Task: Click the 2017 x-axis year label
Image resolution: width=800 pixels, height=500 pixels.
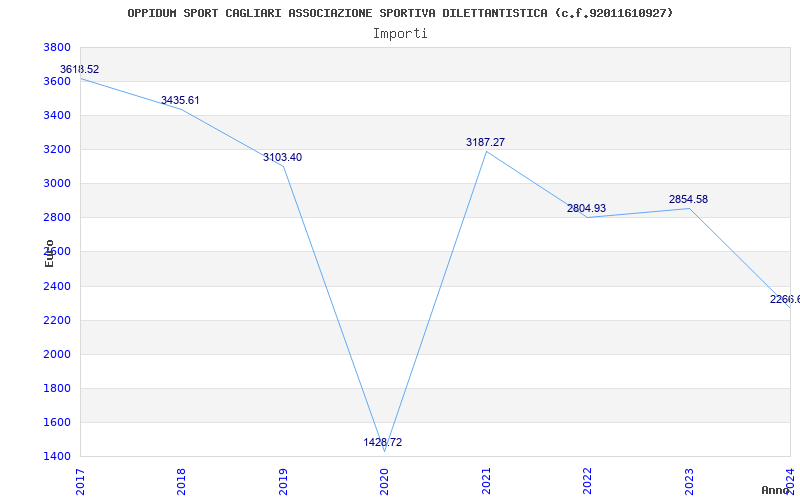Action: (x=80, y=482)
